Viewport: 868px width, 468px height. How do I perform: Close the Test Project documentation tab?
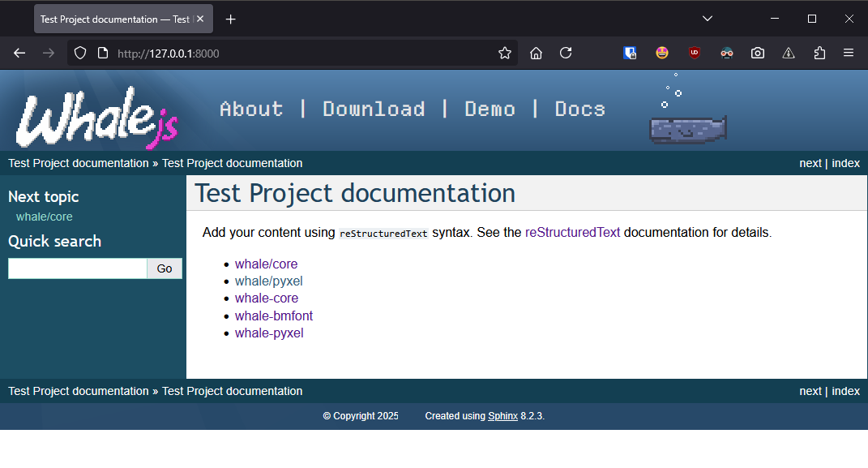pos(200,19)
